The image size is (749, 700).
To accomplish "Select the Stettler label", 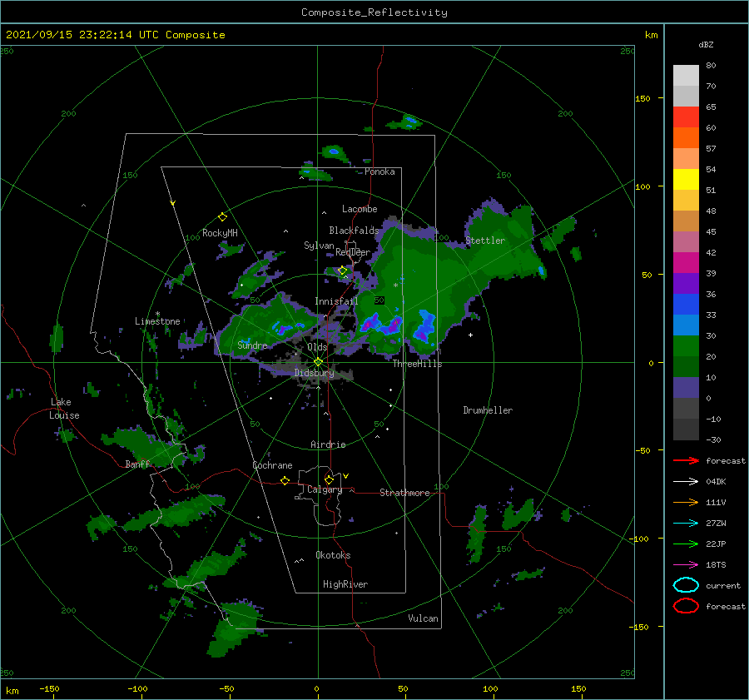I will [485, 241].
